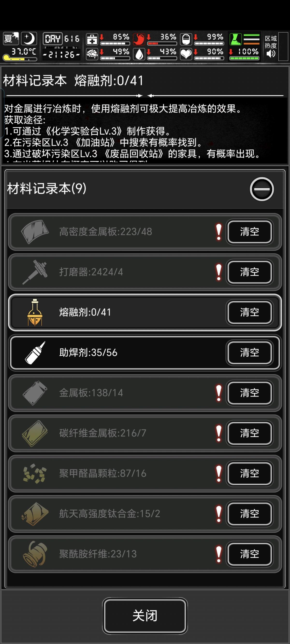Image resolution: width=290 pixels, height=644 pixels.
Task: Tap the summer season indicator icon
Action: [x=11, y=39]
